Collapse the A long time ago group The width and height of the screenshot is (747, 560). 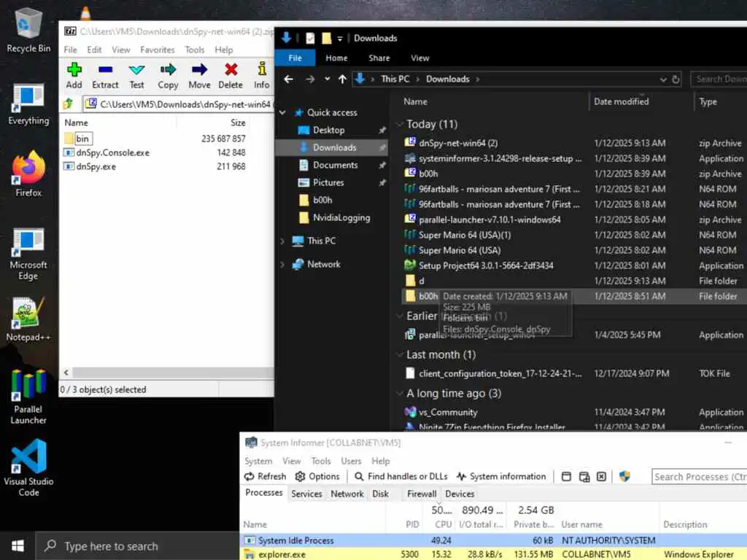400,393
